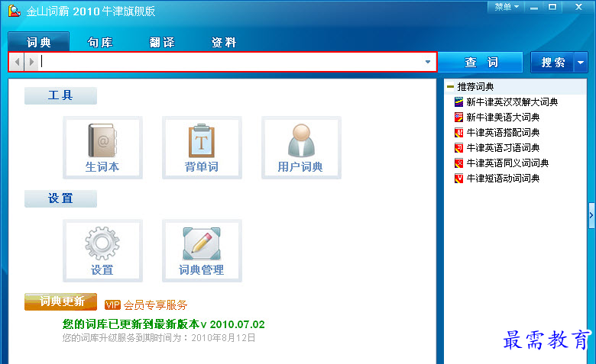
Task: Select 牛津英语同义词词典 in the list
Action: point(507,163)
